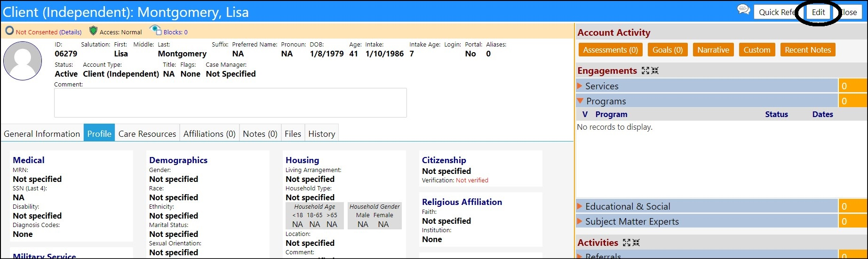Switch to Care Resources tab
Viewport: 868px width, 259px height.
[x=147, y=133]
